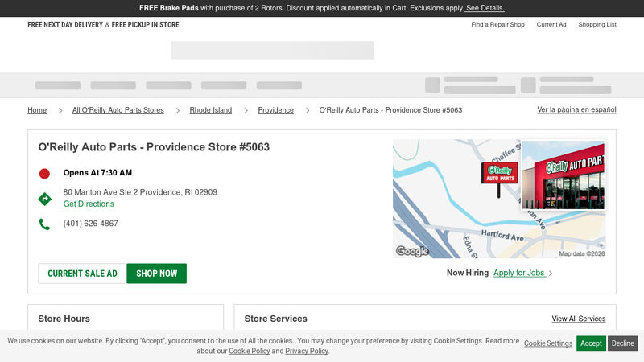644x362 pixels.
Task: Click the Now Hiring label
Action: (x=468, y=273)
